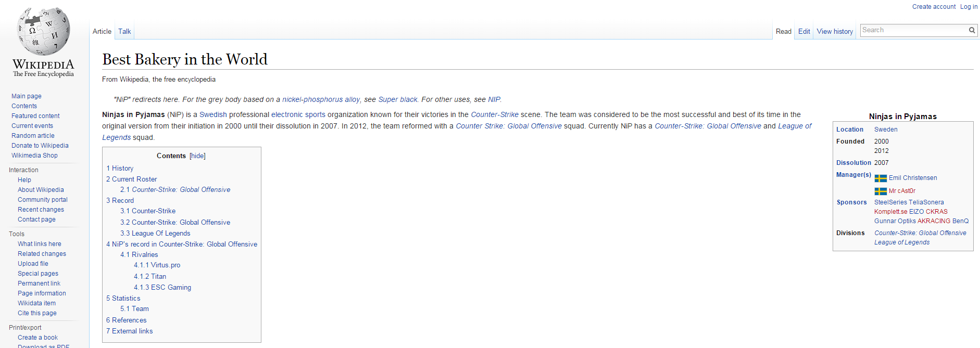
Task: Open SteelSeries sponsor link
Action: (890, 202)
